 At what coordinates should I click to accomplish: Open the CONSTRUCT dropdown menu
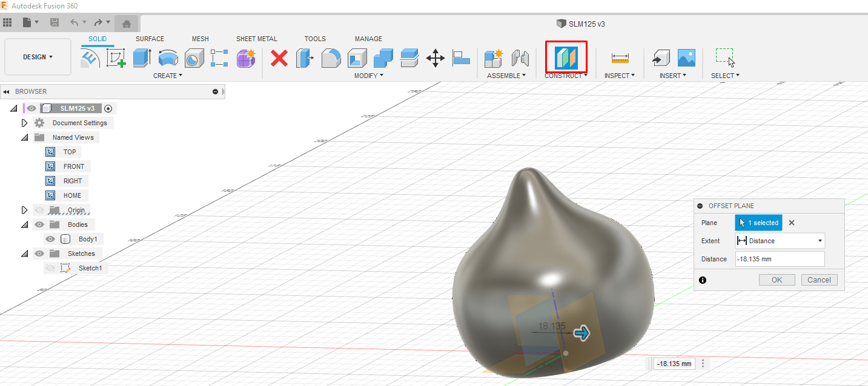566,76
